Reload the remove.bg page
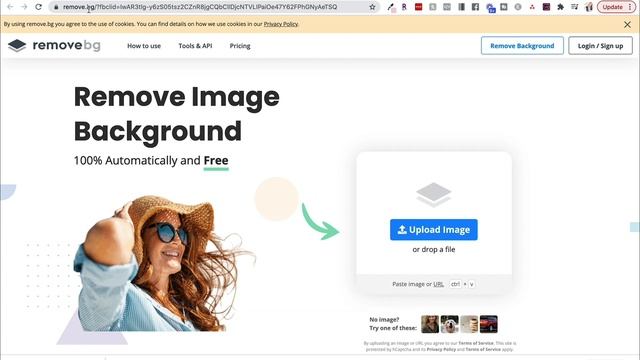Screen dimensions: 640x360 (x=38, y=7)
